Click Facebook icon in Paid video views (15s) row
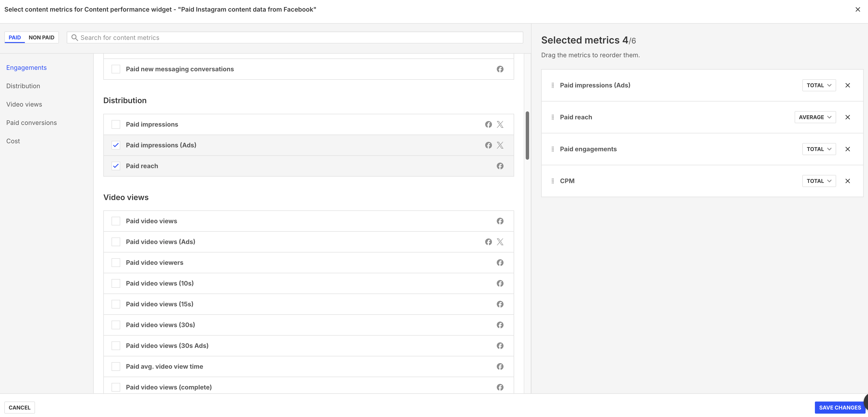 pyautogui.click(x=500, y=304)
